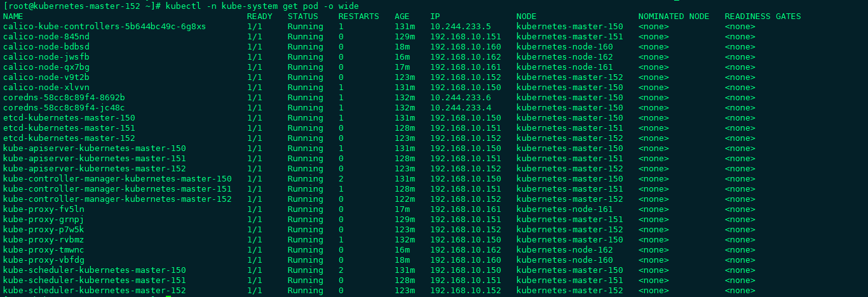Image resolution: width=868 pixels, height=297 pixels.
Task: Select pod name calico-kube-controllers-5b644bc49c-6g8xs
Action: point(105,27)
